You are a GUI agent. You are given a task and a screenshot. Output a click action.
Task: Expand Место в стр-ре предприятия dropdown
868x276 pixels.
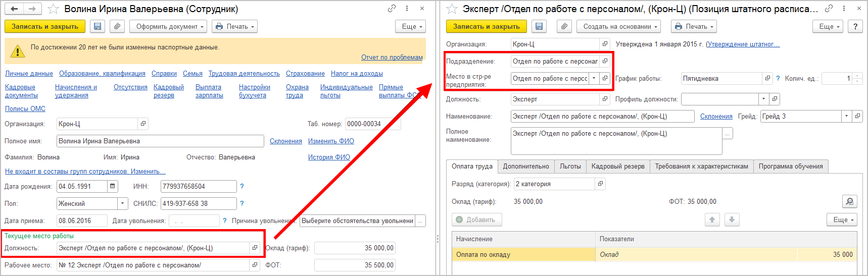[594, 78]
